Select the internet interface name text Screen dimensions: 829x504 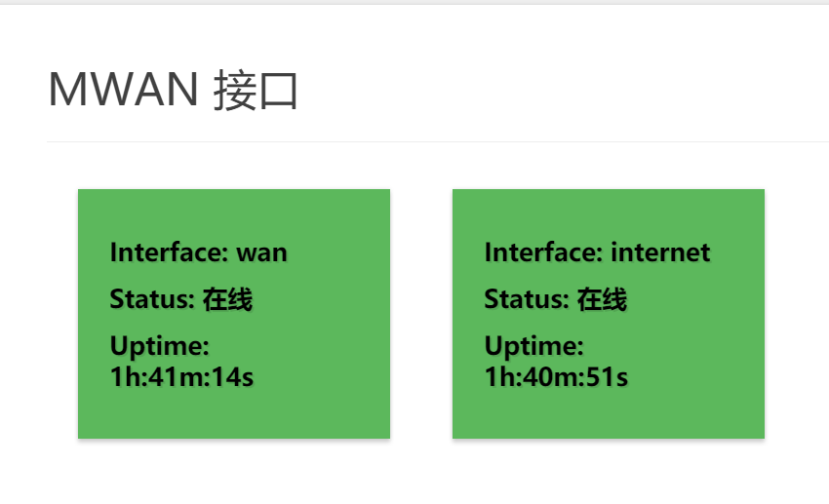660,252
